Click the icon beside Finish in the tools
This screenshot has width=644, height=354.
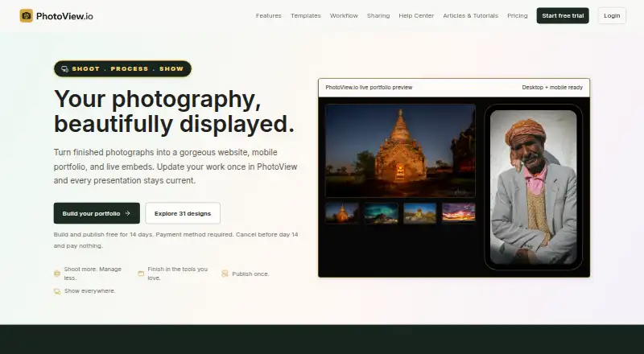coord(141,274)
